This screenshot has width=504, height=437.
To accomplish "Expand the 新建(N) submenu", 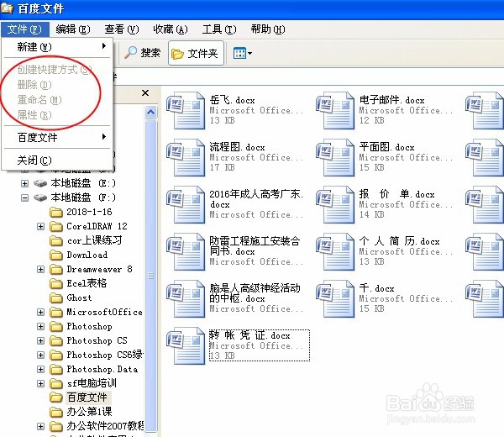I will coord(57,47).
